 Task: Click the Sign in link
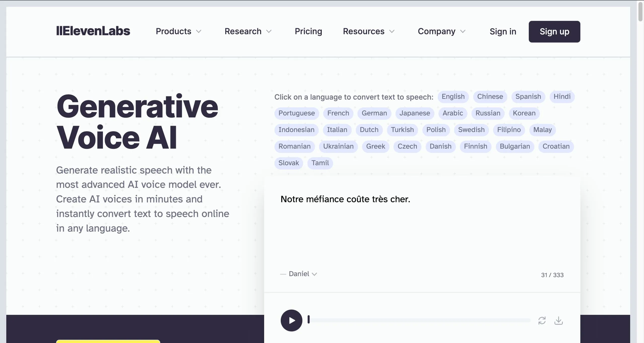click(x=503, y=31)
